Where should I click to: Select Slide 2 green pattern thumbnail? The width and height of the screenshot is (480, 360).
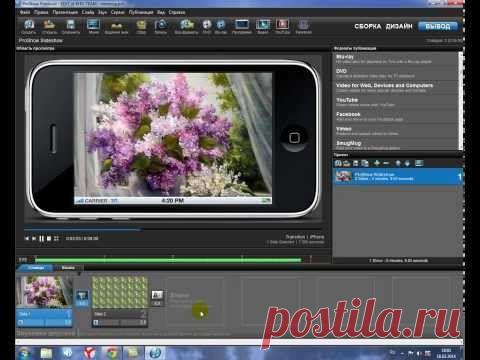point(120,292)
